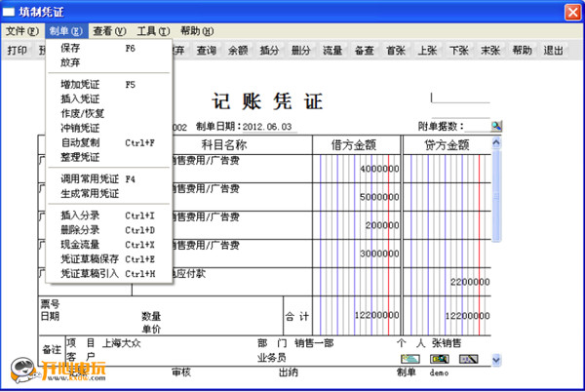Open the 帮助(H) menu

click(x=197, y=31)
